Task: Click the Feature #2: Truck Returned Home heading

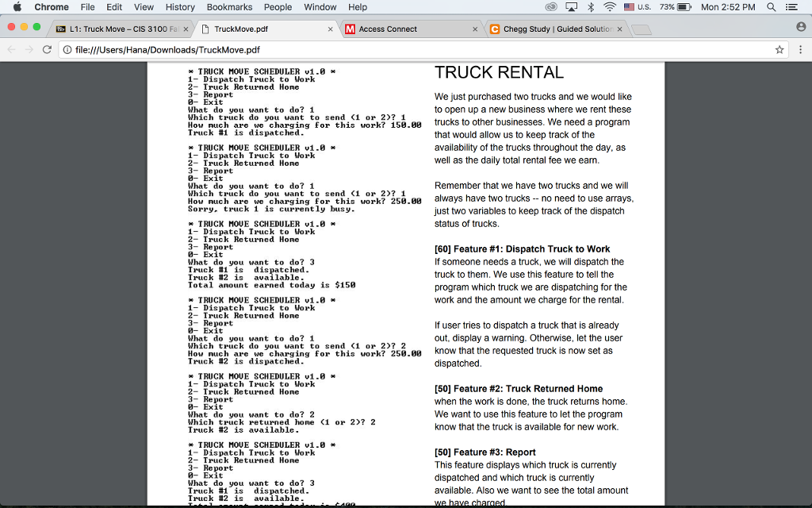Action: coord(519,389)
